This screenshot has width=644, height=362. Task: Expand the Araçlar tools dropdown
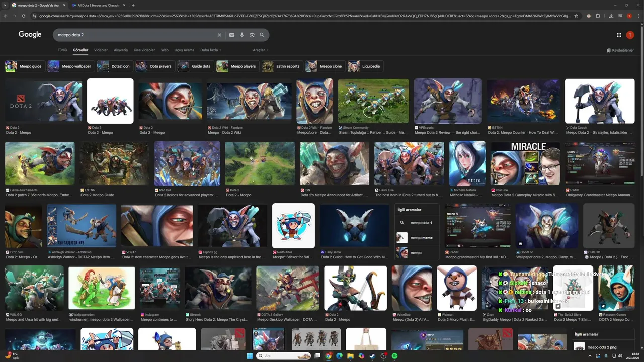(x=260, y=50)
